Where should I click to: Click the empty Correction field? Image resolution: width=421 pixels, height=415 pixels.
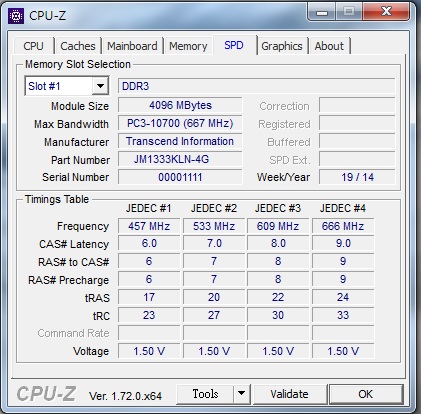[357, 105]
